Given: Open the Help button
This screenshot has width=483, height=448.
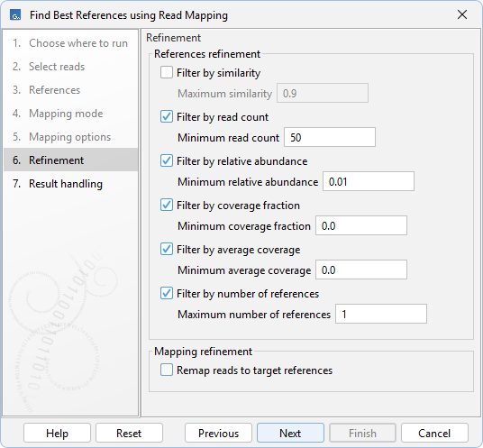Looking at the screenshot, I should [57, 434].
